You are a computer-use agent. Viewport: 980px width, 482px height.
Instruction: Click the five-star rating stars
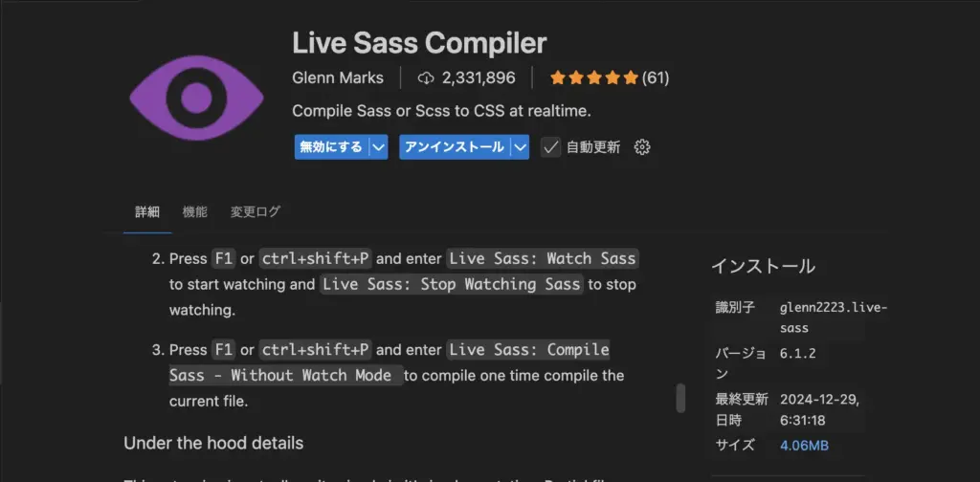(593, 78)
